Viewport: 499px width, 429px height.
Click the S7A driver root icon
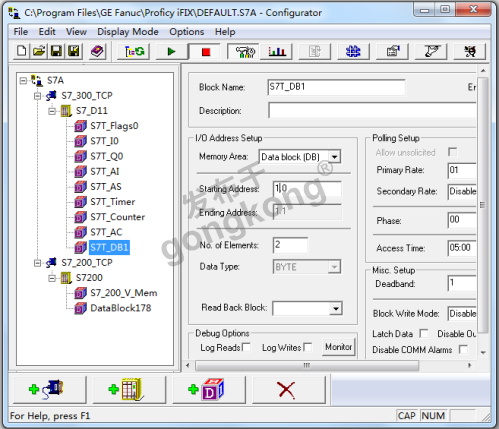tap(37, 80)
